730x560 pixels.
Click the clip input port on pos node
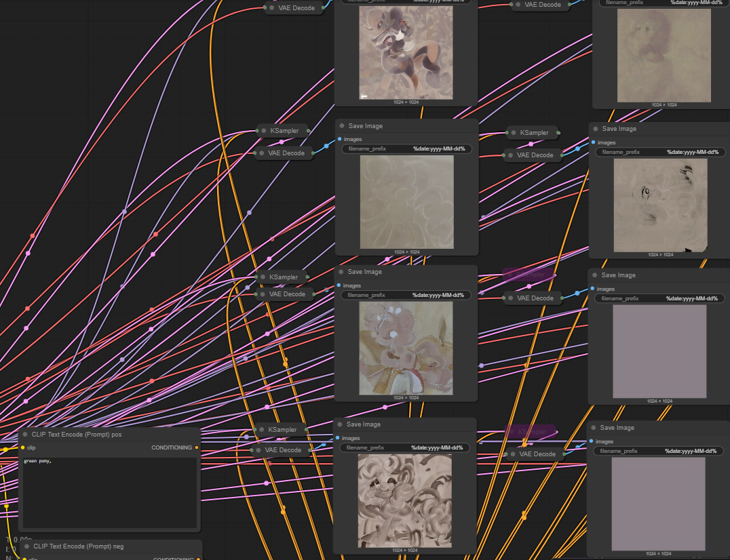tap(23, 448)
